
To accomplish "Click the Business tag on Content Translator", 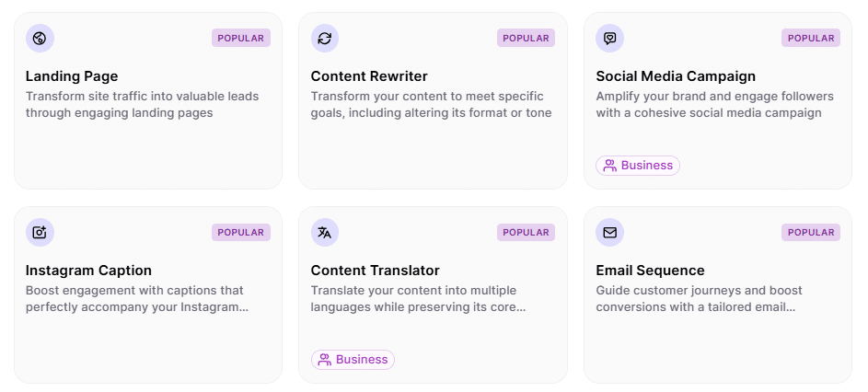I will (x=353, y=360).
